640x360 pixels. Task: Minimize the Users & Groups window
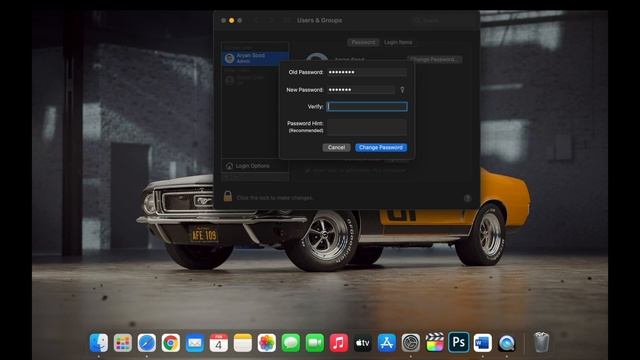coord(231,20)
